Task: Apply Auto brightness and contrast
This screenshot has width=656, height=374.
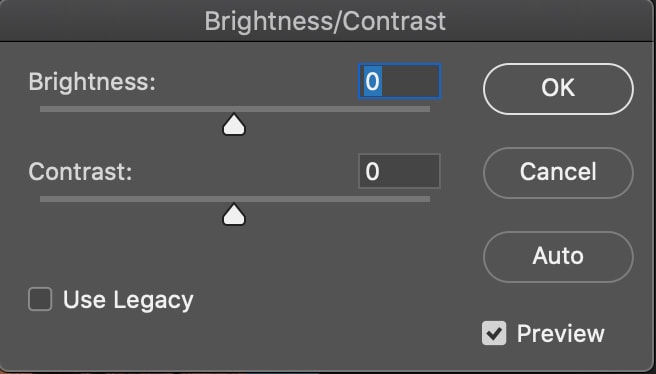Action: tap(558, 256)
